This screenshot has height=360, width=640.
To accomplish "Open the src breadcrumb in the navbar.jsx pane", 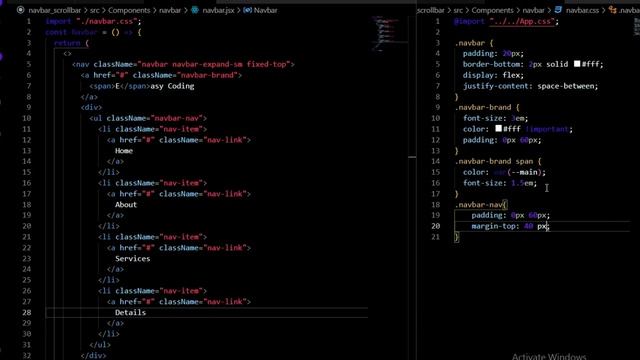I will pyautogui.click(x=94, y=11).
